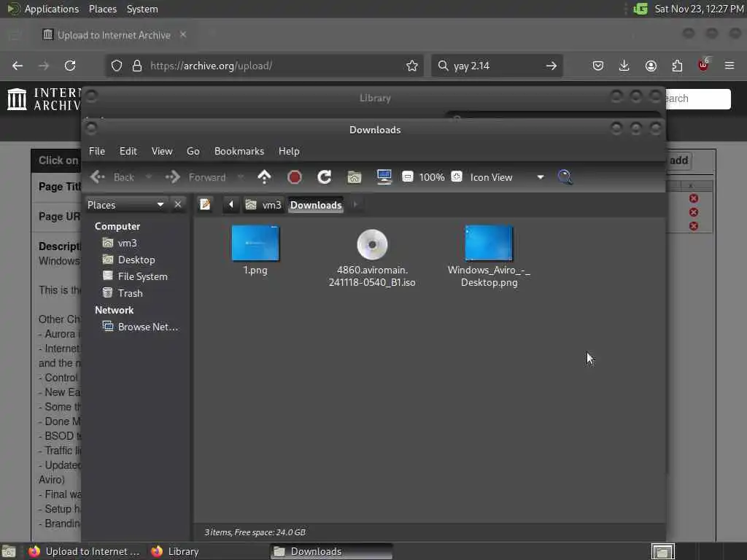Show site tracking protection shield icon
The width and height of the screenshot is (747, 560).
(117, 66)
